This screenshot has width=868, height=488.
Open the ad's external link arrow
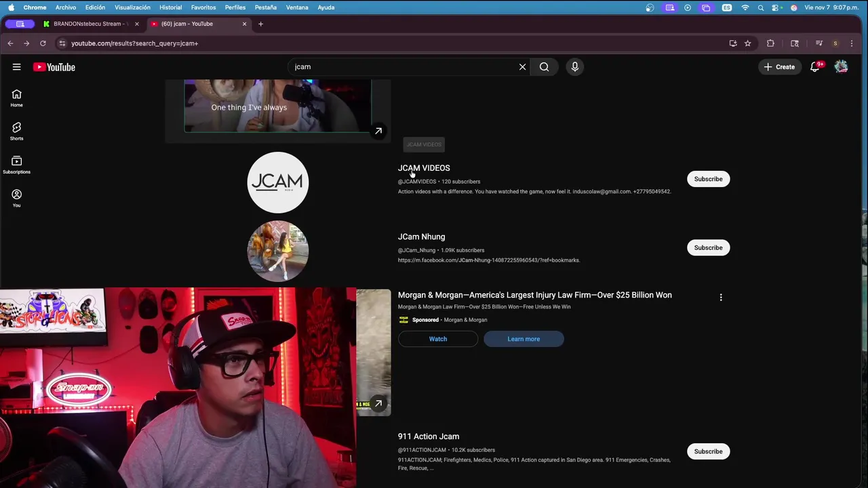tap(378, 403)
